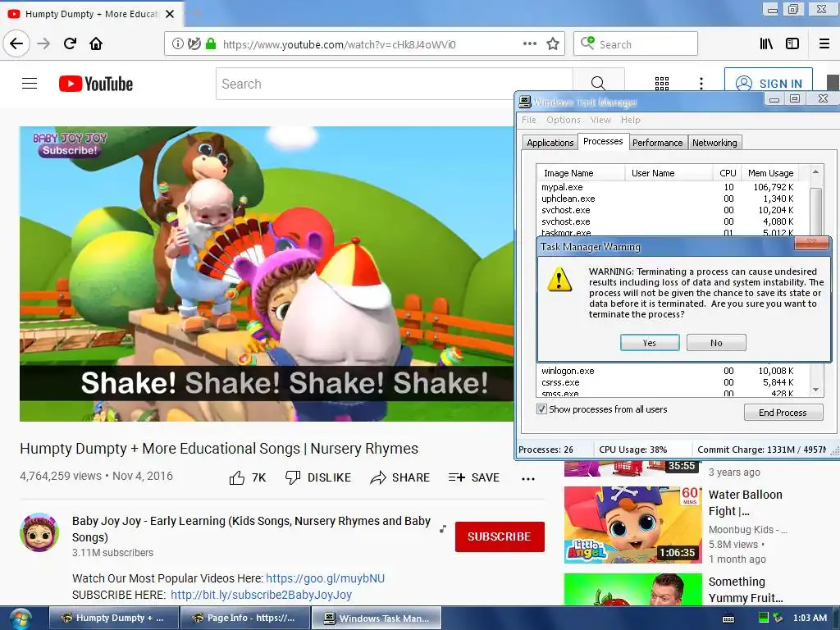Open more actions dots below video
Screen dimensions: 840x630
tap(528, 478)
